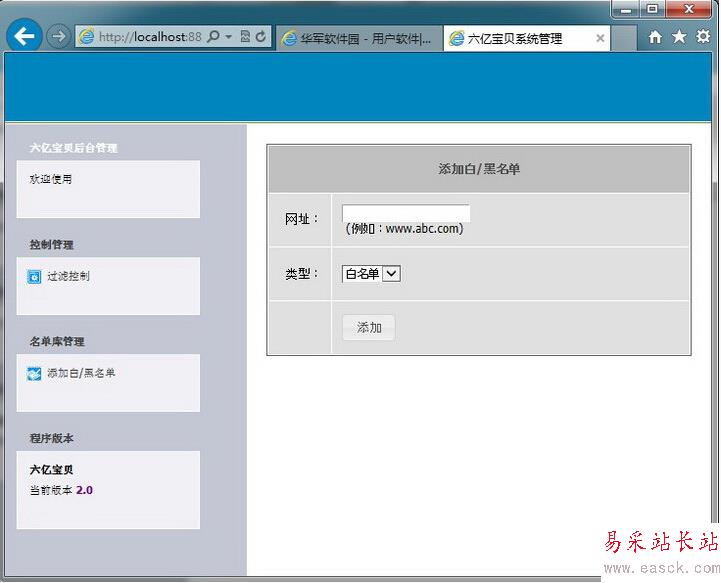Viewport: 721px width, 583px height.
Task: Click the 添加 submit button
Action: (x=369, y=327)
